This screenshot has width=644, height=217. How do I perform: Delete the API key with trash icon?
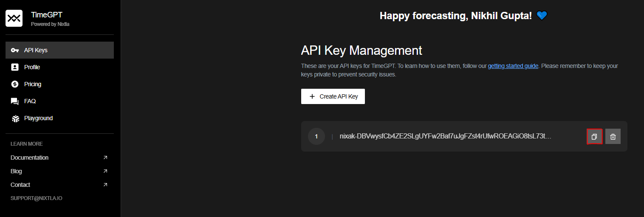coord(613,136)
